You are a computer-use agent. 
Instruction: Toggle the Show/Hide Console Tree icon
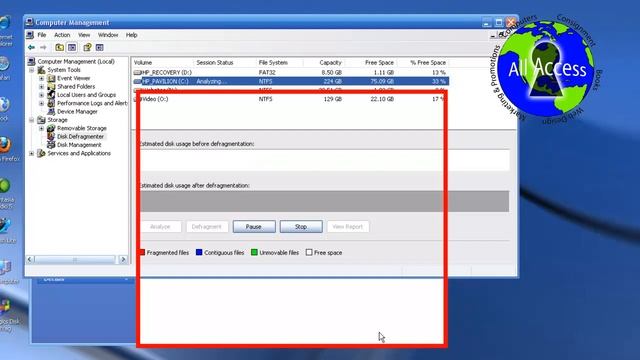[72, 48]
